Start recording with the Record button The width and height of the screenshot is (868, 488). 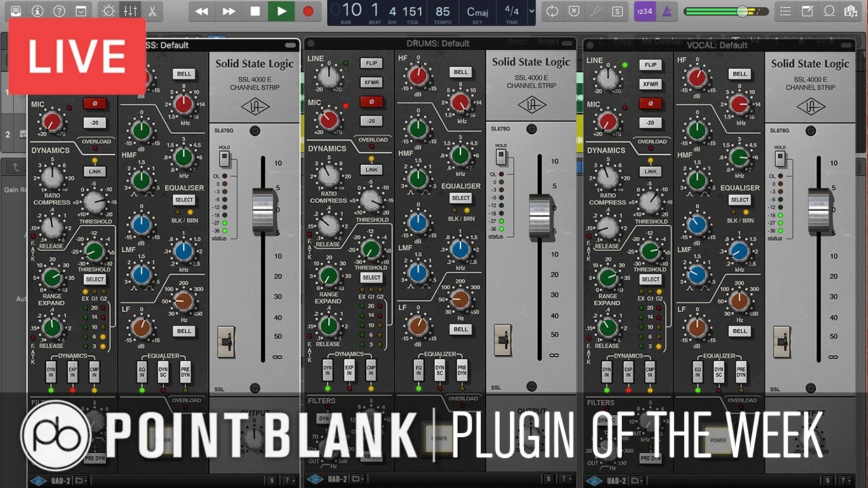point(308,11)
